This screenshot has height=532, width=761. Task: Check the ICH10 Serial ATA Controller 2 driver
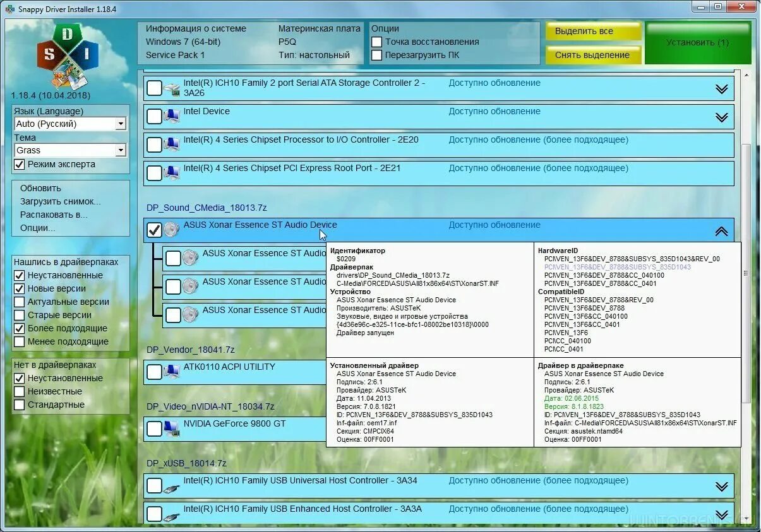tap(154, 88)
